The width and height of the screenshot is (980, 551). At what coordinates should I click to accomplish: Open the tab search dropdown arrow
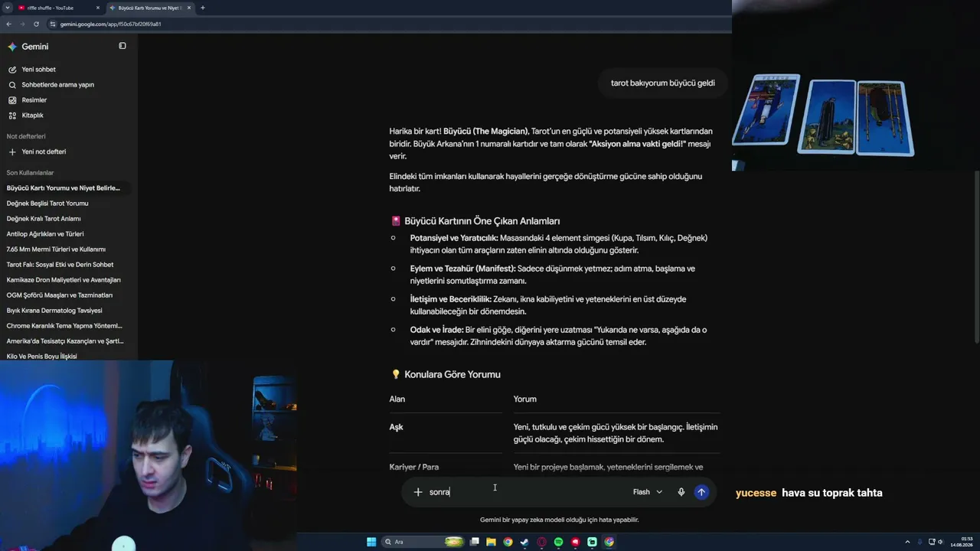(6, 8)
